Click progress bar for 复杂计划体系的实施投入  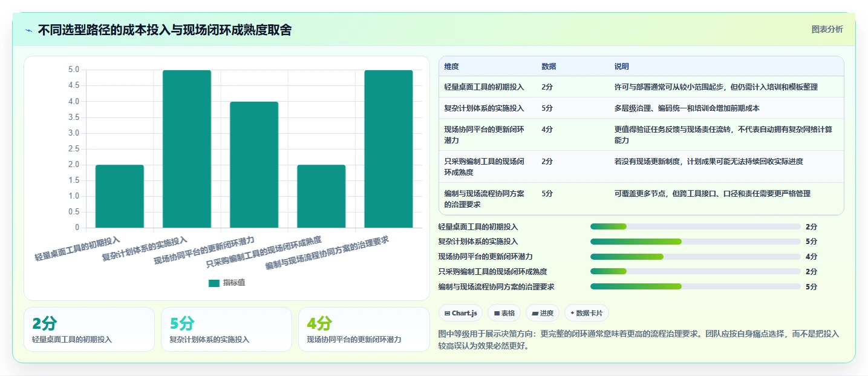[696, 242]
